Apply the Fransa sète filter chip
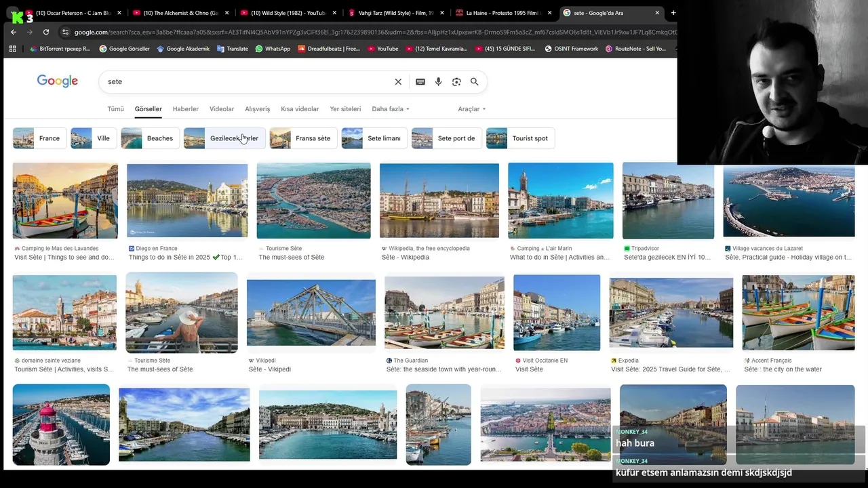Image resolution: width=868 pixels, height=488 pixels. click(303, 138)
